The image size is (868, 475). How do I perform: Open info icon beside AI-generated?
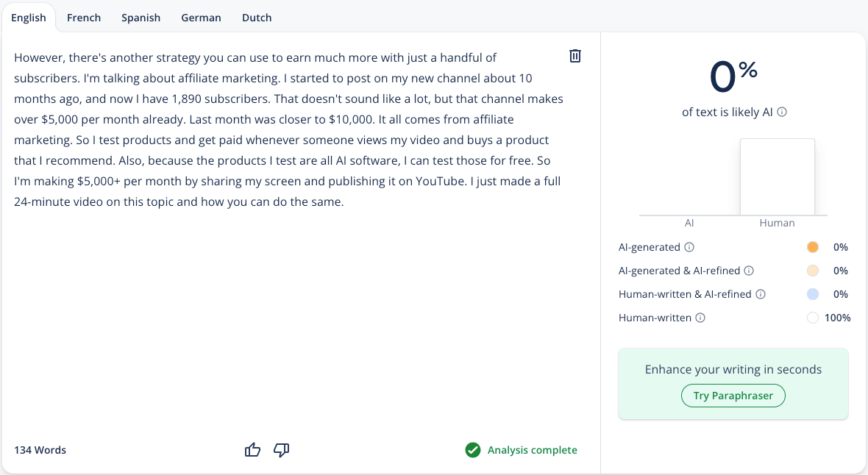coord(689,247)
